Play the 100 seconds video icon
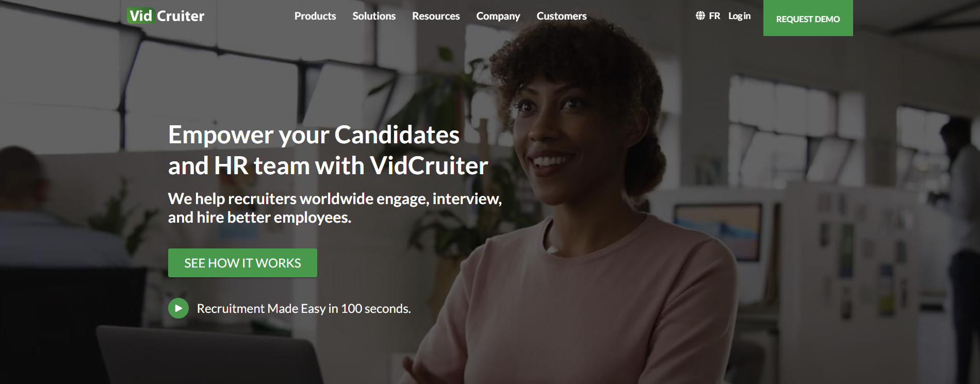Screen dimensions: 980x384 point(178,308)
